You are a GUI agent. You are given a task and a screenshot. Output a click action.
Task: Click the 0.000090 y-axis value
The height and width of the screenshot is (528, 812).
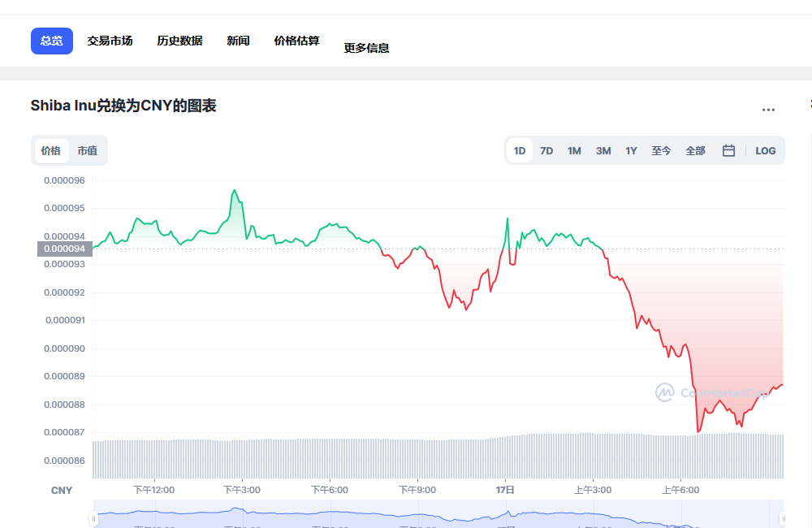click(64, 348)
